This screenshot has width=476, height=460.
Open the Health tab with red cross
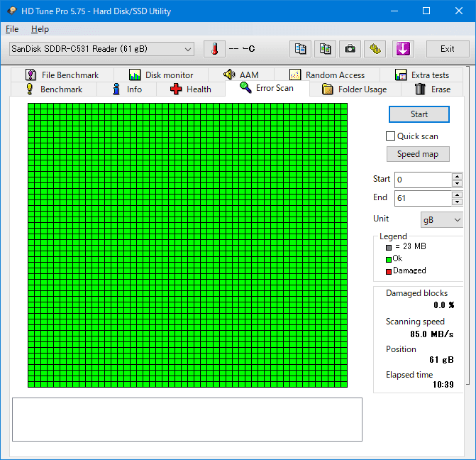(x=190, y=89)
